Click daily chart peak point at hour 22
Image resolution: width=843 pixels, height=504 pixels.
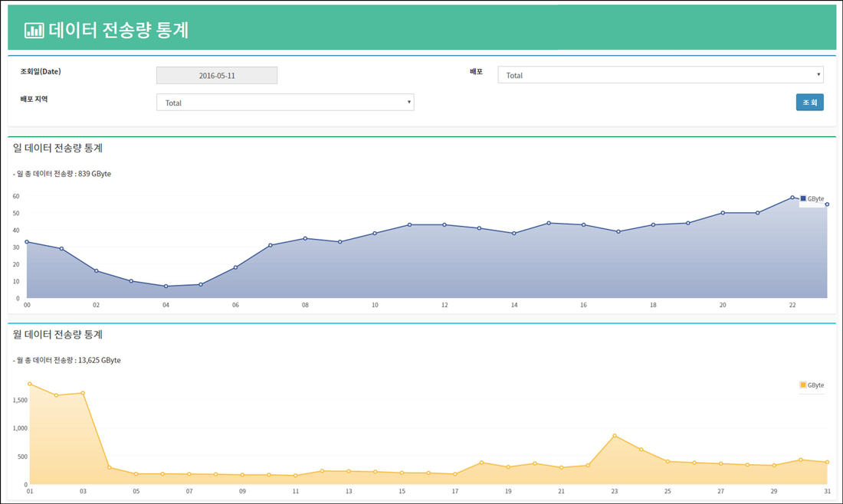coord(792,197)
